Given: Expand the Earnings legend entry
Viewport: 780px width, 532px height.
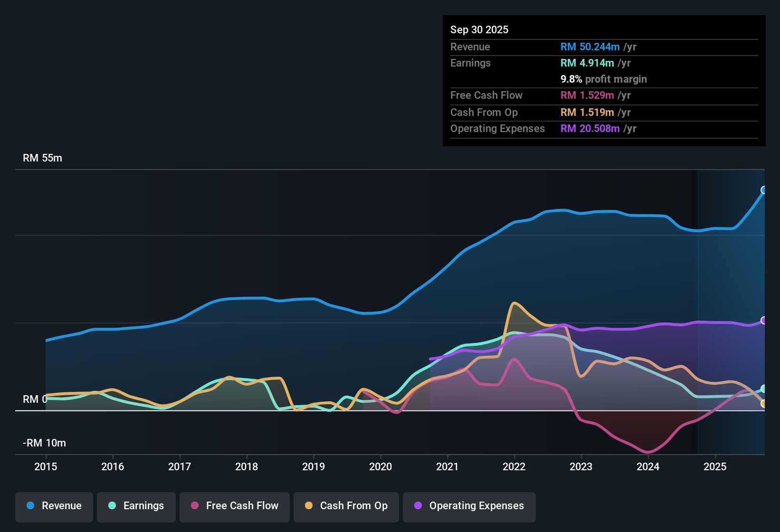Looking at the screenshot, I should 136,506.
